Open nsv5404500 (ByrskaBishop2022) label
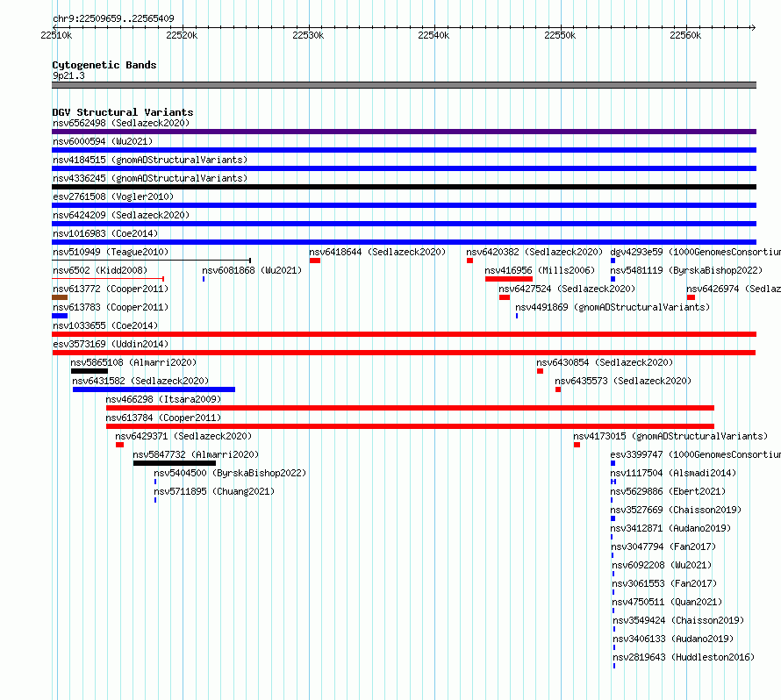The width and height of the screenshot is (781, 700). 230,473
